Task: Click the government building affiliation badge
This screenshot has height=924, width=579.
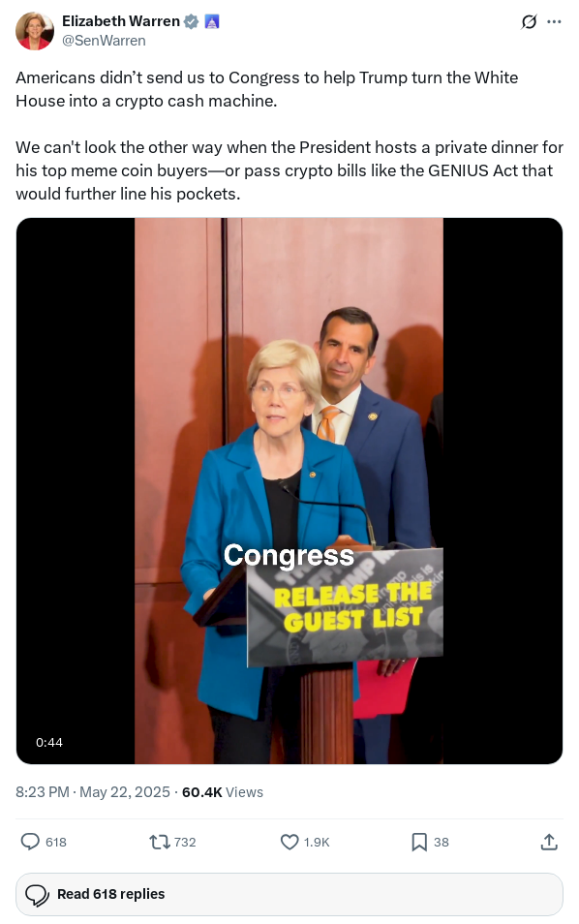Action: click(211, 22)
